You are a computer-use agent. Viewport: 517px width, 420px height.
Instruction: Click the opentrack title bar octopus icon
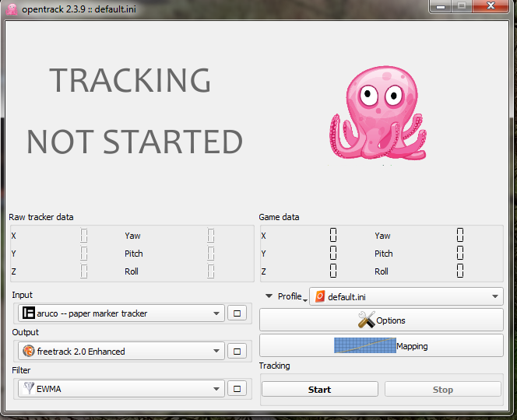(x=12, y=9)
